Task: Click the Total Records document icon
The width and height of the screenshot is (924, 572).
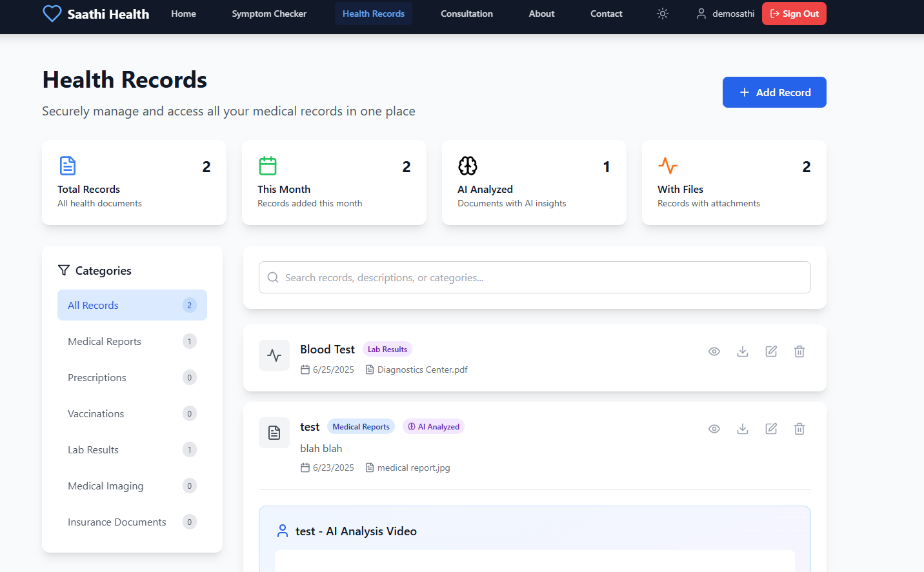Action: (68, 166)
